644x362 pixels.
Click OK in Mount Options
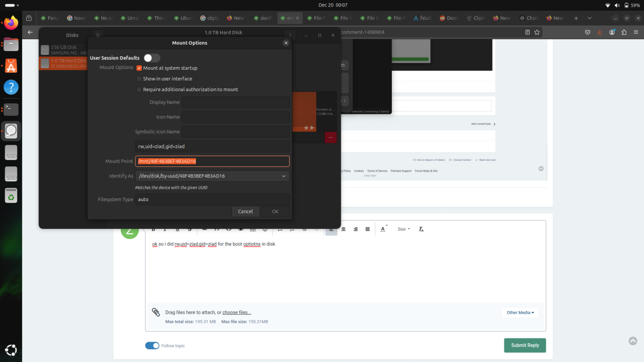(275, 211)
